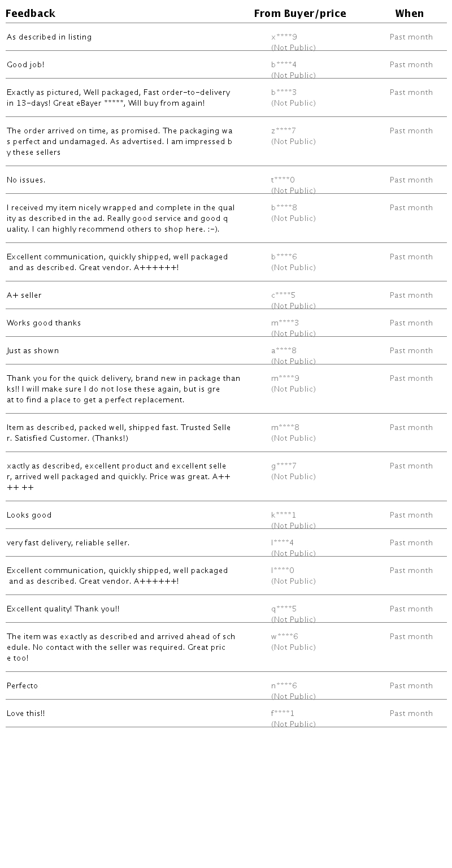Click the "Good job!" feedback comment

[25, 65]
